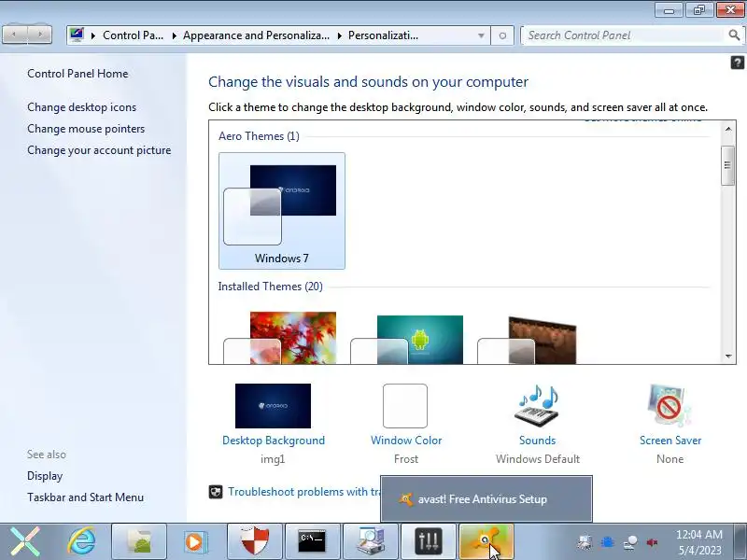This screenshot has height=560, width=747.
Task: Focus the Search Control Panel field
Action: pyautogui.click(x=625, y=35)
